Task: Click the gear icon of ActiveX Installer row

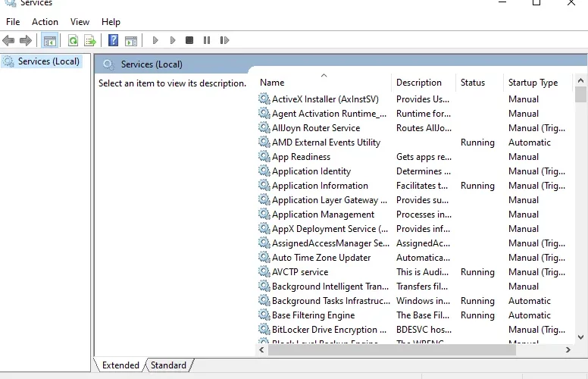Action: point(264,99)
